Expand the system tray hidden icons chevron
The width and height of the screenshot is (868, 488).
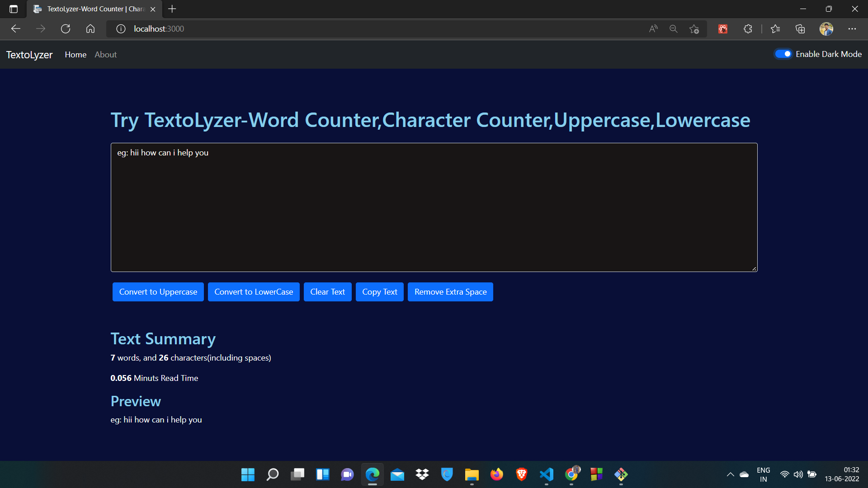coord(730,474)
